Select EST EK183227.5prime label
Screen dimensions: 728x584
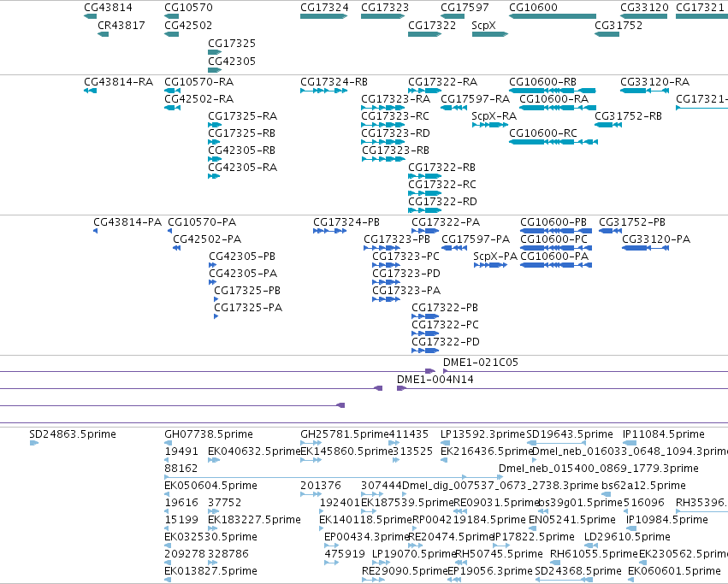pyautogui.click(x=254, y=520)
